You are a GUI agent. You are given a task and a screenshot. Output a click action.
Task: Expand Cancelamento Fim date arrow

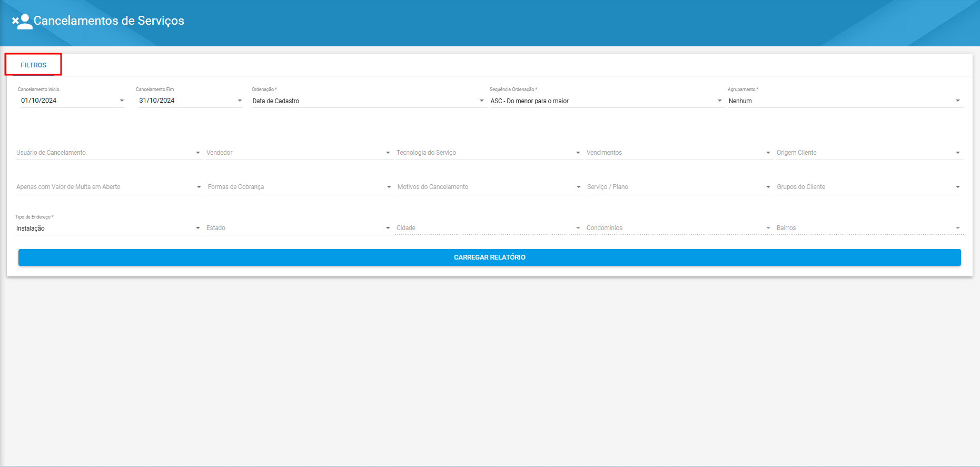point(240,101)
